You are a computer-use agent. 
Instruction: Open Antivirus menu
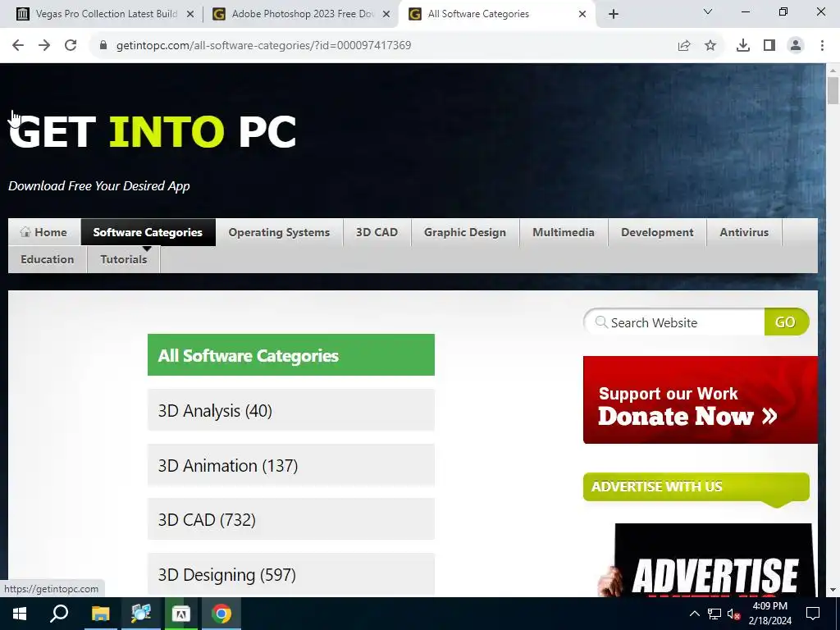(x=744, y=232)
